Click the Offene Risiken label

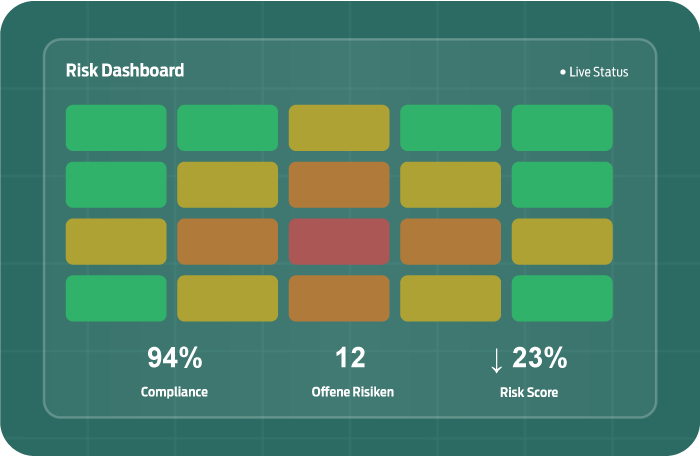coord(352,392)
